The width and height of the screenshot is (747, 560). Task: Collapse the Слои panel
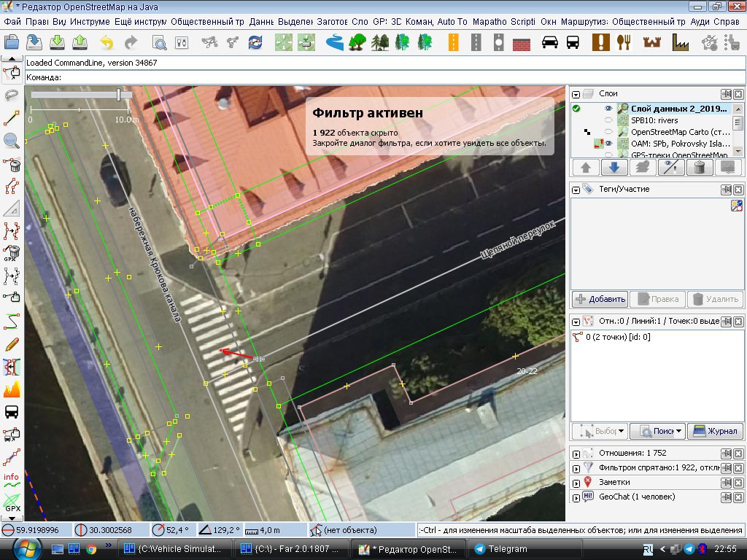(x=576, y=94)
